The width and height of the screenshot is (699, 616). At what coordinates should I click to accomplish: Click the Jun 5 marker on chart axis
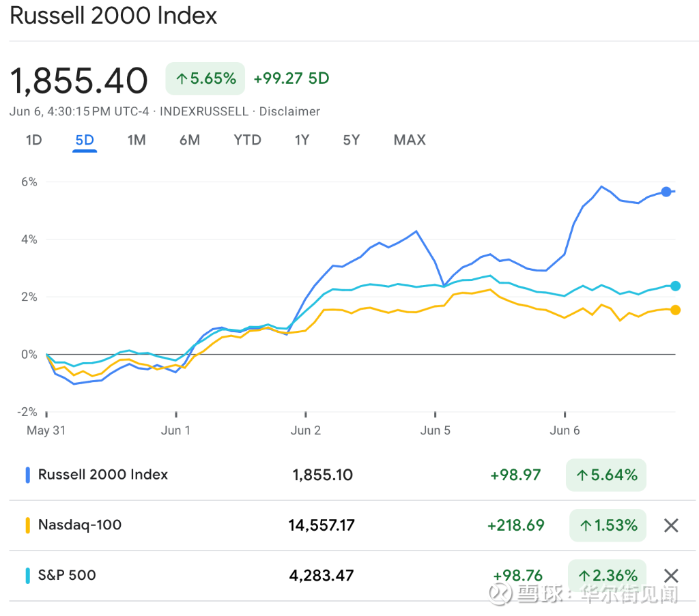point(436,430)
